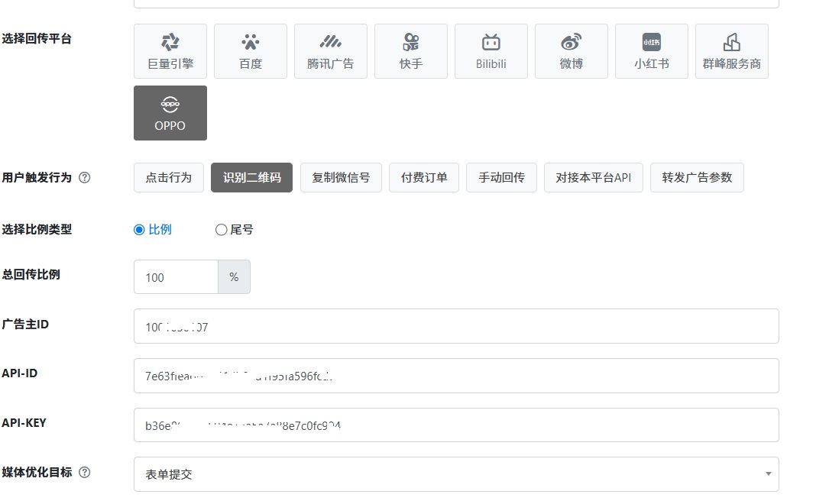Select the 巨量引擎 platform icon

click(x=170, y=51)
